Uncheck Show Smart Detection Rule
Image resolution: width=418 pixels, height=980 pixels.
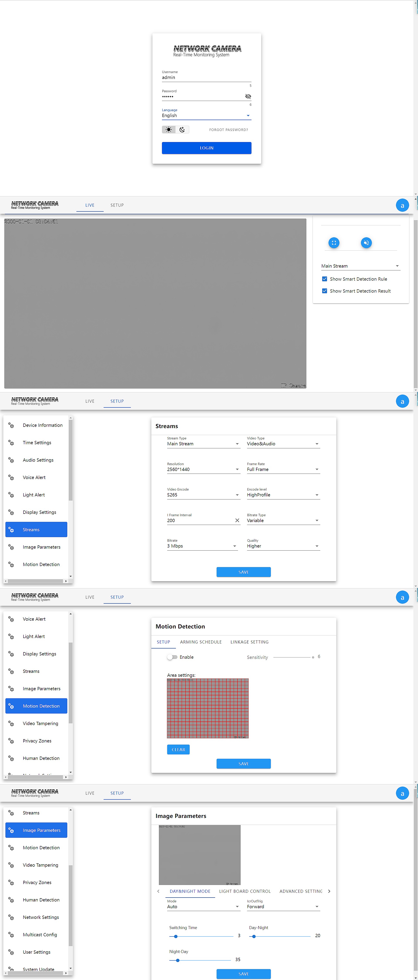click(324, 279)
